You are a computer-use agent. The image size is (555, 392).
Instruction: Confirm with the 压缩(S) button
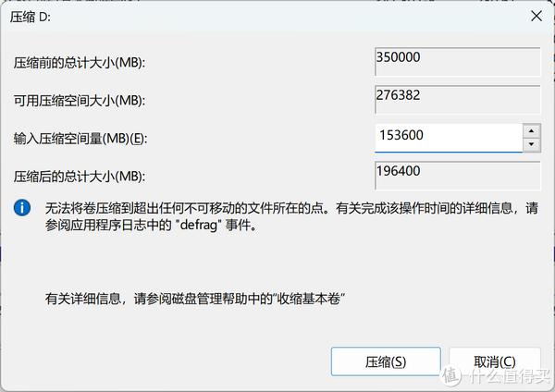click(x=386, y=361)
